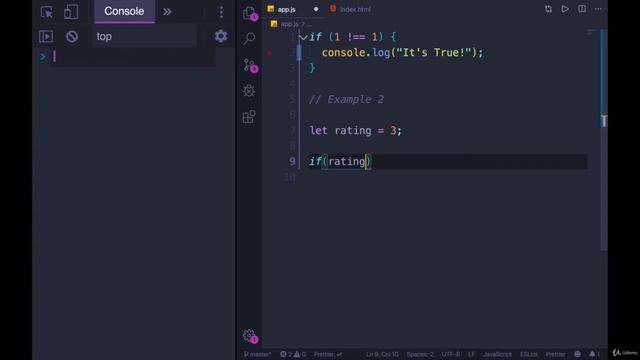
Task: Click ESLint status item
Action: point(529,354)
